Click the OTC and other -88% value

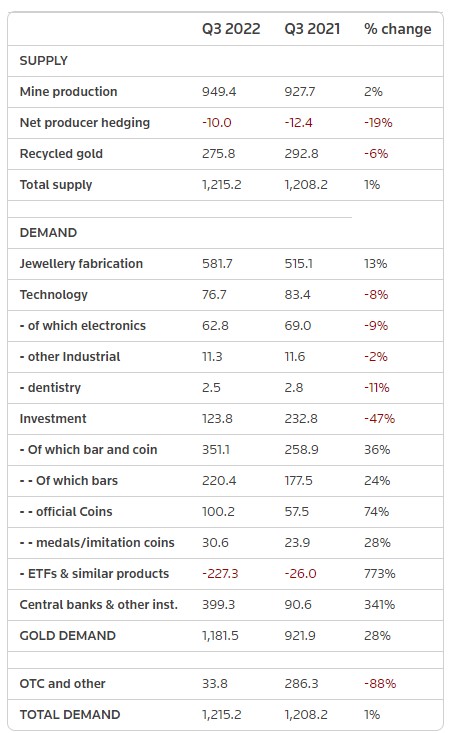(380, 683)
